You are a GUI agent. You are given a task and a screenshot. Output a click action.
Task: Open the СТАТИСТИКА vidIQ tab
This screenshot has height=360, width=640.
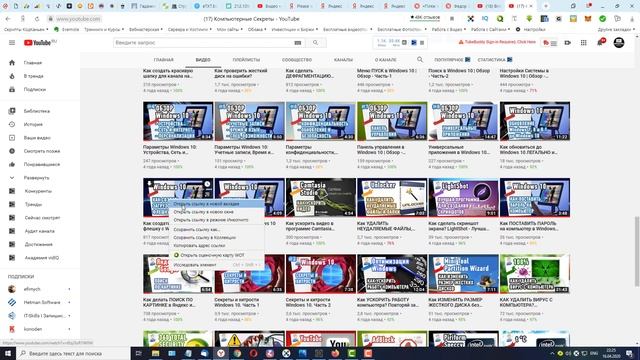495,60
